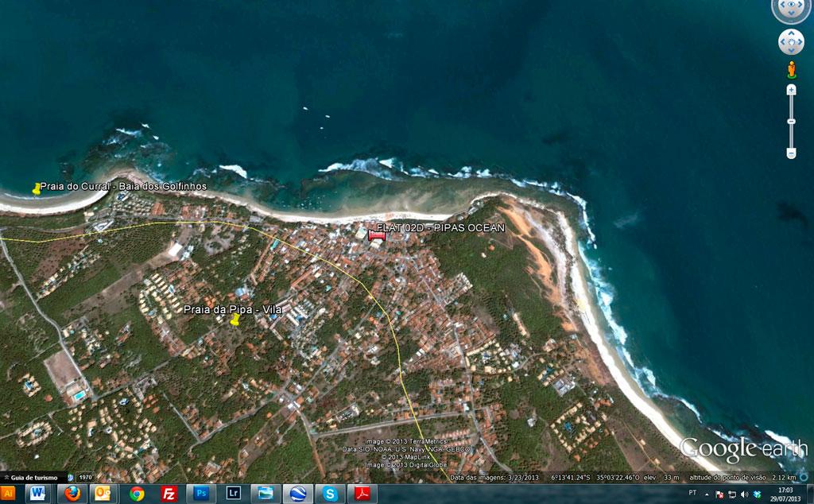Click the eye altitude 2.12 km value
Viewport: 814px width, 504px height.
(784, 478)
